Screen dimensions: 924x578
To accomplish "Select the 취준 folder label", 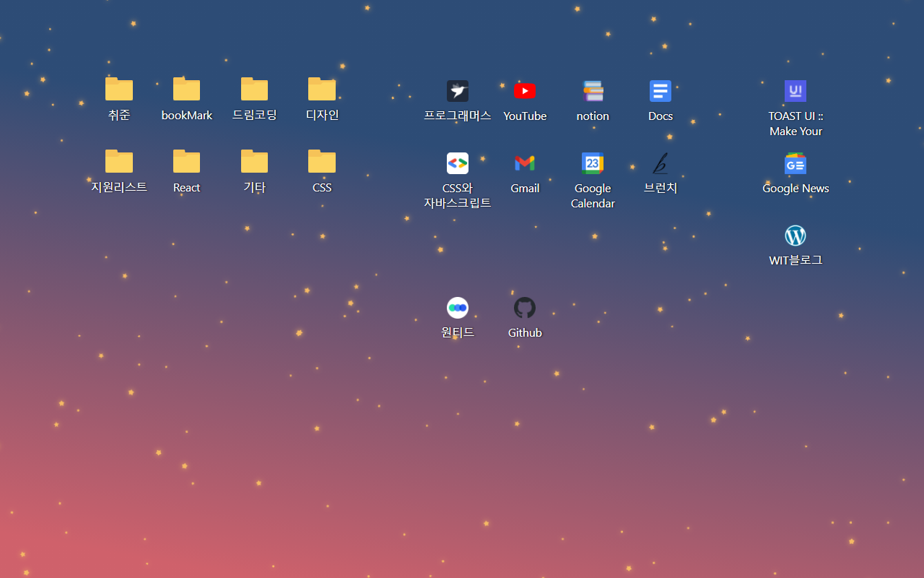I will [x=119, y=116].
